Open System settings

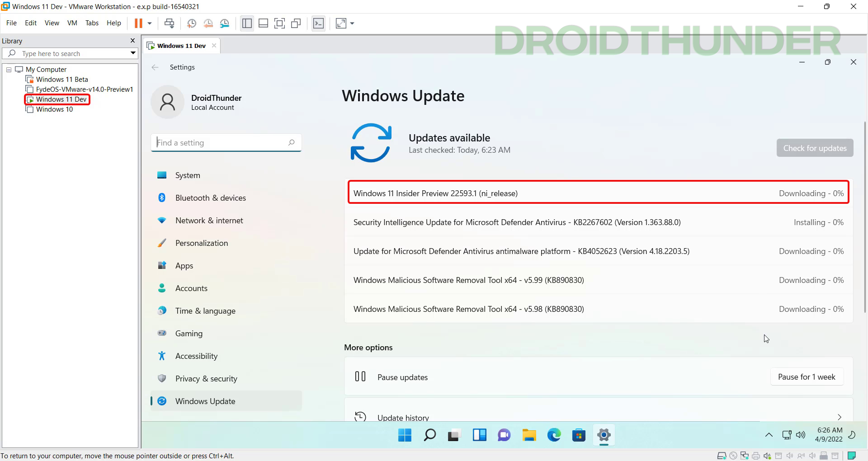point(226,175)
